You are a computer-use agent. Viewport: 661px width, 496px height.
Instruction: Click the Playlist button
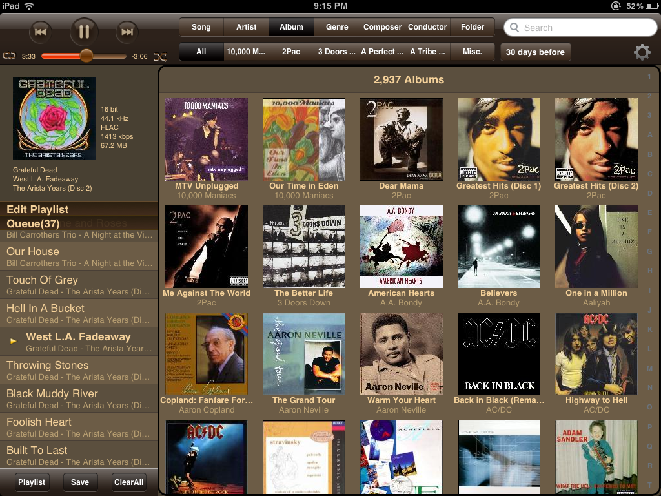(32, 482)
